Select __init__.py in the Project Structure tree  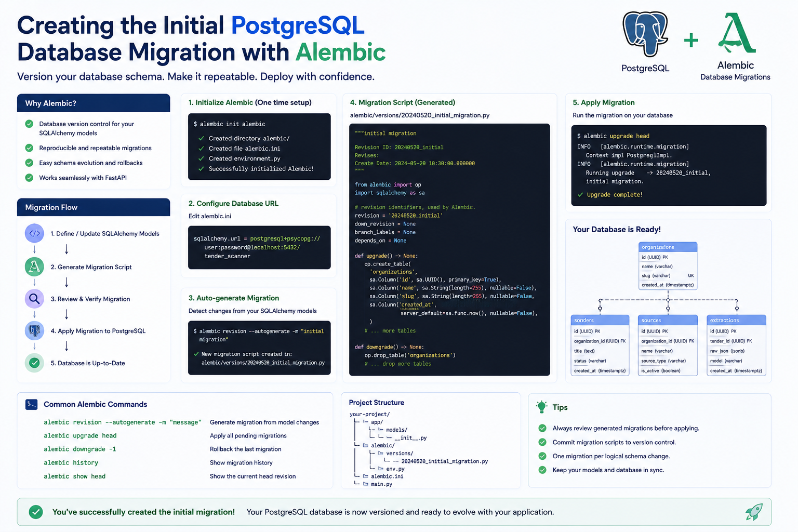tap(410, 438)
